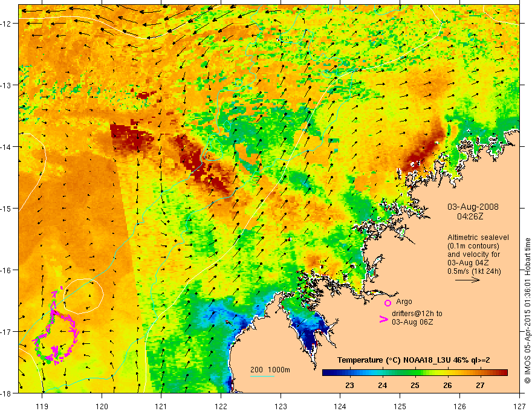
Task: Click the latitude axis label -12
Action: coord(6,24)
